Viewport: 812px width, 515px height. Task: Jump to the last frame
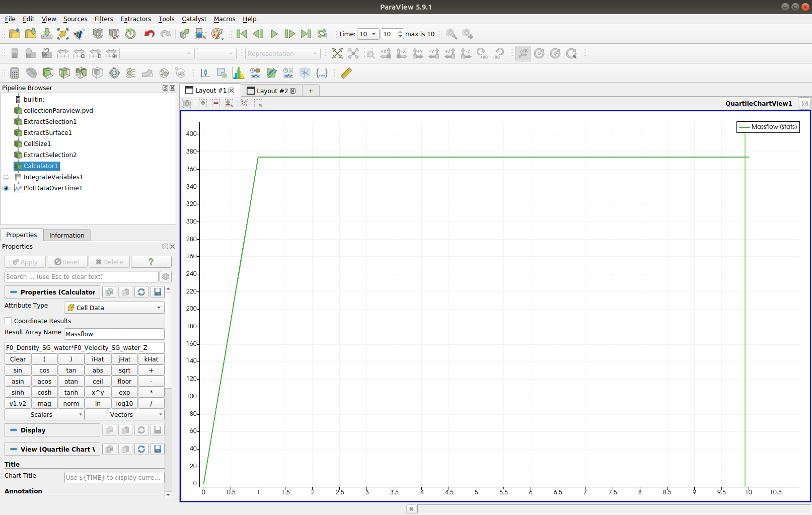tap(306, 34)
